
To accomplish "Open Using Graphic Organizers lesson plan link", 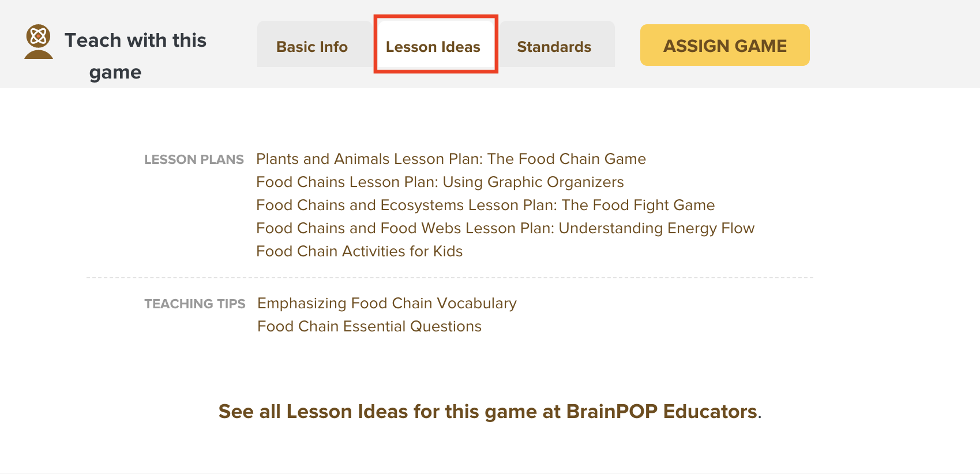I will click(440, 182).
